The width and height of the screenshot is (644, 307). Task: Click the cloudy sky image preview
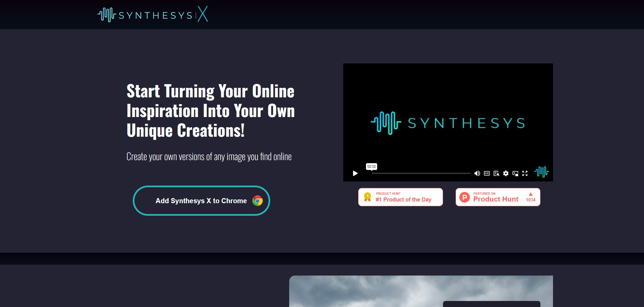click(x=421, y=291)
